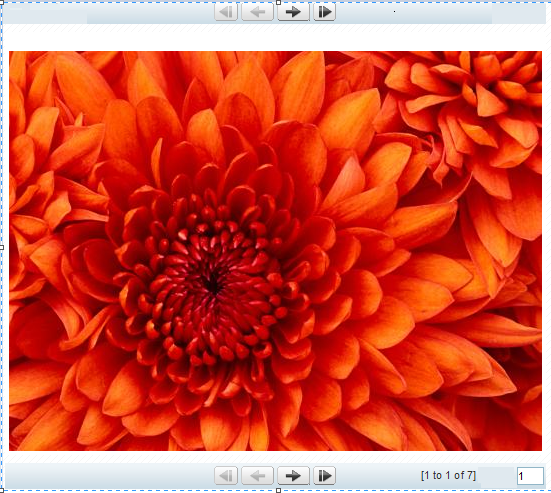Go to next record in top navigation bar
Screen dimensions: 551x493
click(293, 12)
